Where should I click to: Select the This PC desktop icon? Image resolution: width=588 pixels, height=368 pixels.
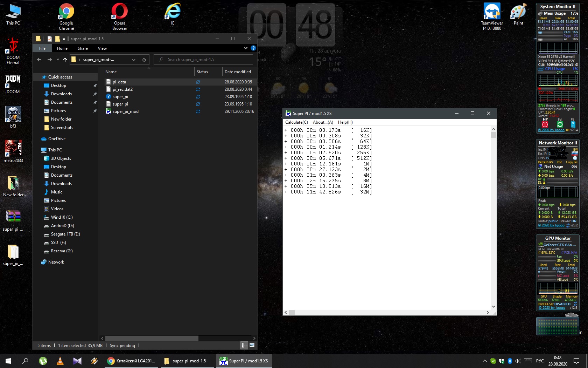click(13, 14)
